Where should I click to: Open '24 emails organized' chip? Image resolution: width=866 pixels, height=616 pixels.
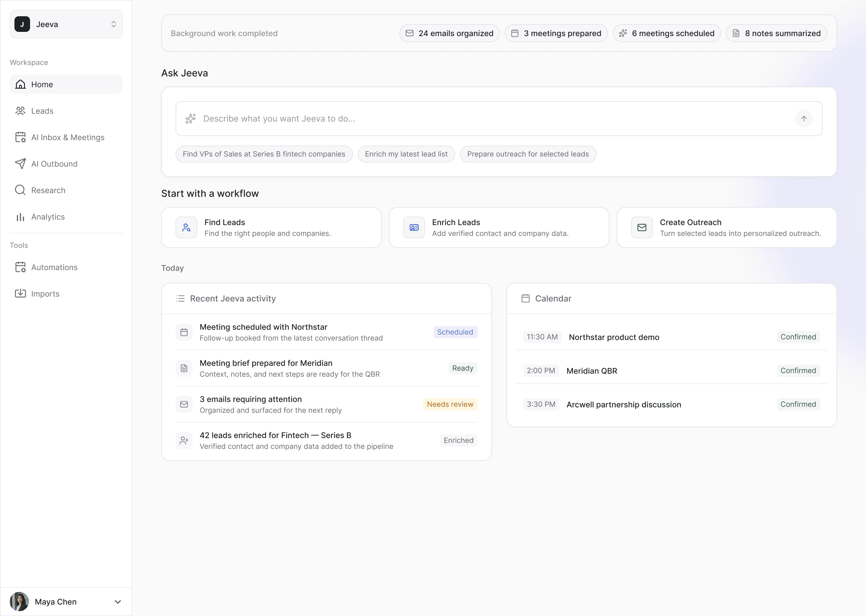(449, 33)
